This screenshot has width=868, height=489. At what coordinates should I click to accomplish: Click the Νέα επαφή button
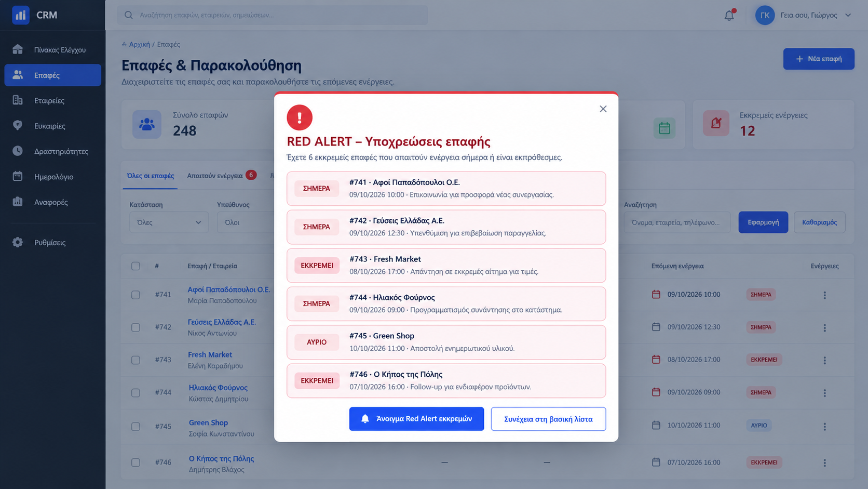pos(819,59)
